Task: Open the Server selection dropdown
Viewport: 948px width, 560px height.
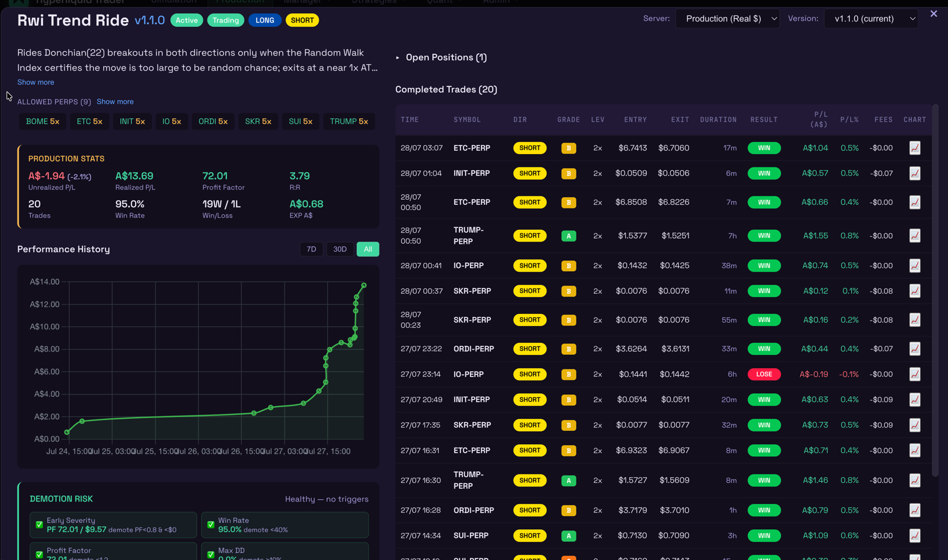Action: click(727, 19)
